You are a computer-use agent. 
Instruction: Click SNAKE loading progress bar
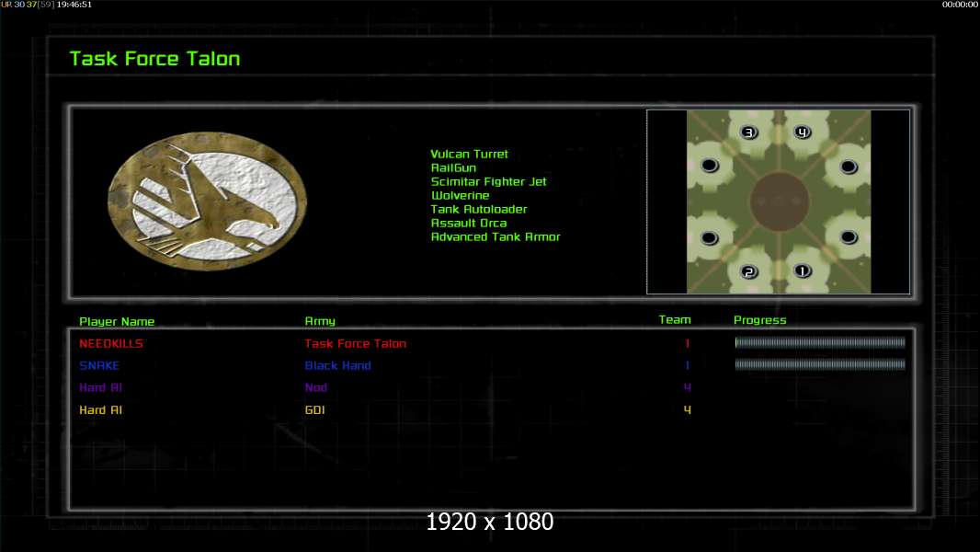point(820,363)
